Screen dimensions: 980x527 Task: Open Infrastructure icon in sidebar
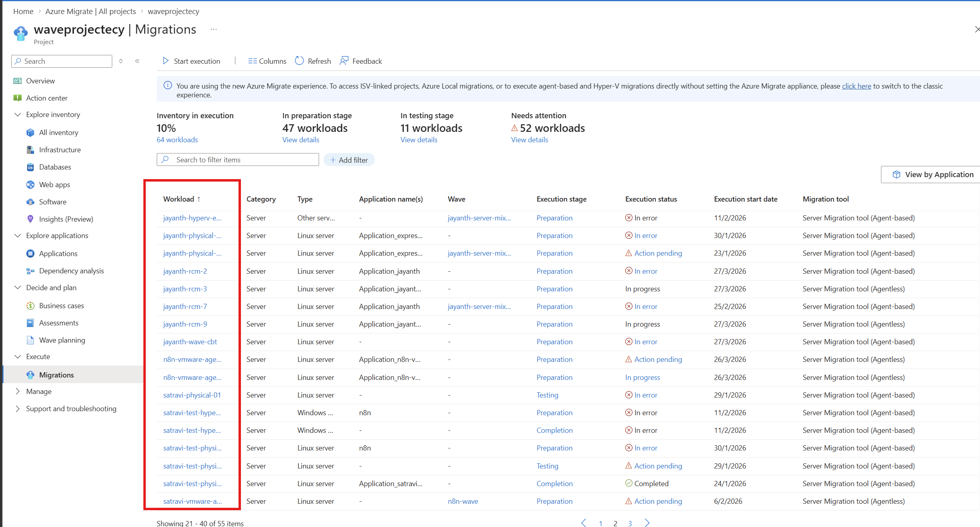click(30, 150)
